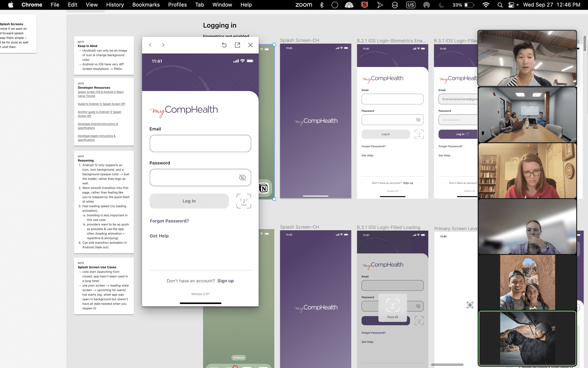Click Sign up in the B.2.1 frame

point(408,183)
